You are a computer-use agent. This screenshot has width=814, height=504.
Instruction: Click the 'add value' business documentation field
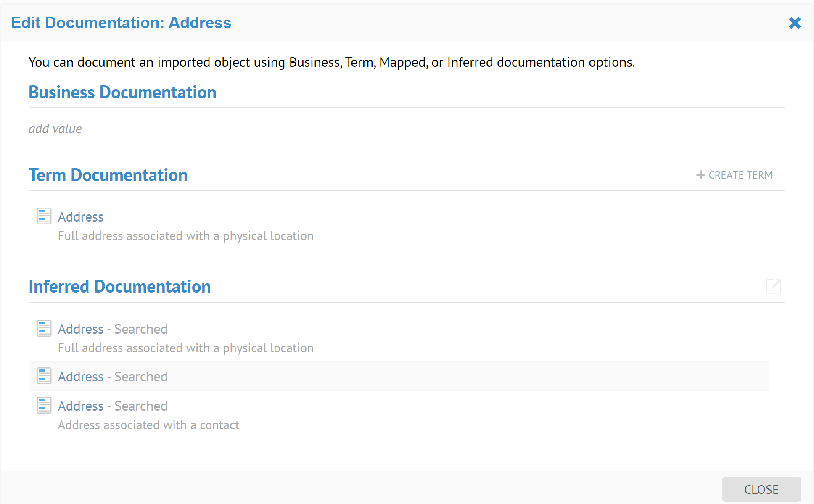tap(55, 129)
